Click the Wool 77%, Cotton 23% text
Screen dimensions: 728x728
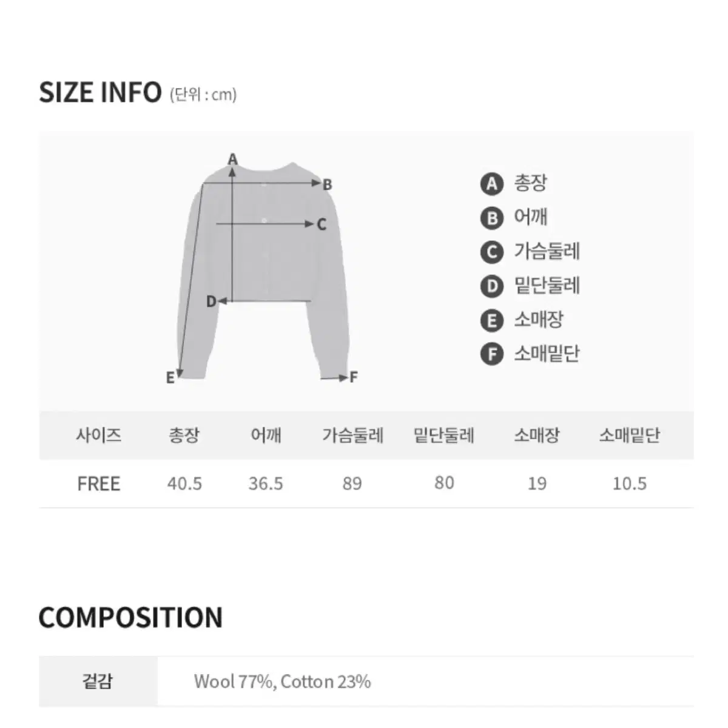(282, 681)
